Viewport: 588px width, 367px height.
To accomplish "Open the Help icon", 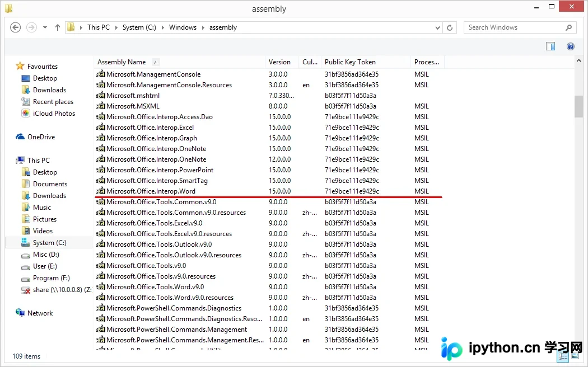I will pyautogui.click(x=571, y=46).
